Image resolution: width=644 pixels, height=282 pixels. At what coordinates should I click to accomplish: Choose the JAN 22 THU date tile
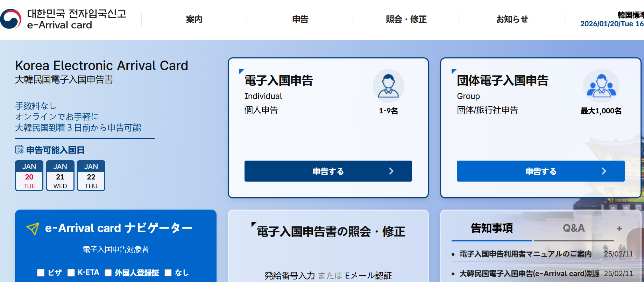click(91, 176)
